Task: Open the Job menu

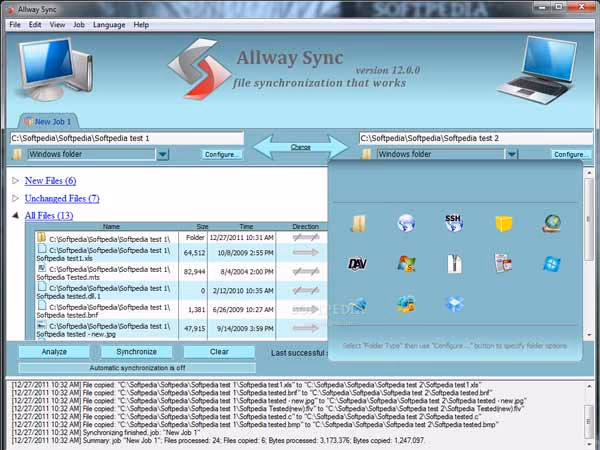Action: (79, 25)
